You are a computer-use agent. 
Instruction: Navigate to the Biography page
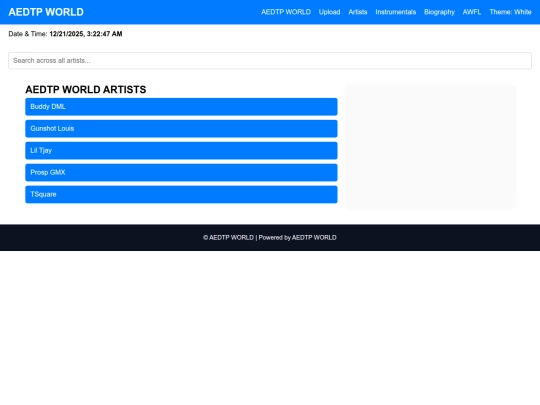click(439, 12)
